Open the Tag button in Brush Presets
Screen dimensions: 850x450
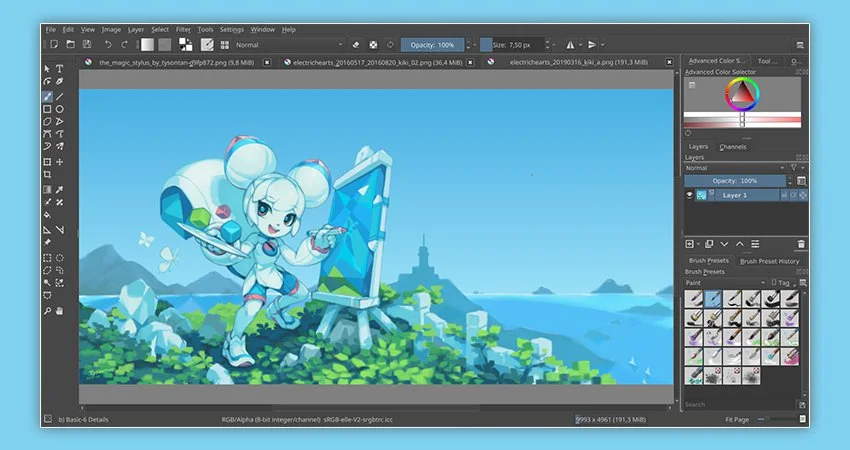coord(781,282)
